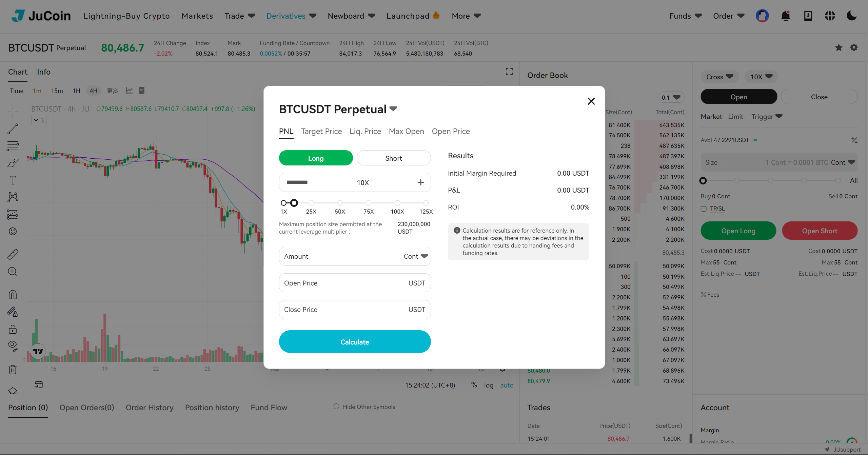Open the chart template icon
Screen dimensions: 868x455
[x=142, y=91]
